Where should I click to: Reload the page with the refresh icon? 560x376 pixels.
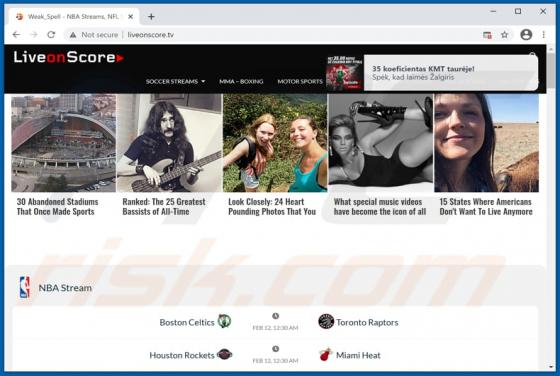pyautogui.click(x=51, y=35)
